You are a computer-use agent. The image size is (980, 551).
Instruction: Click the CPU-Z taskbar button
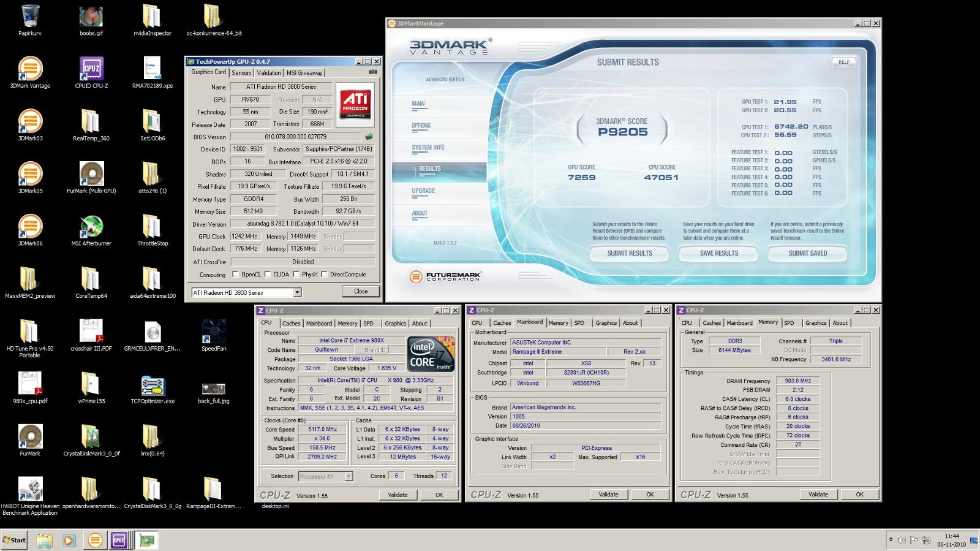tap(119, 540)
